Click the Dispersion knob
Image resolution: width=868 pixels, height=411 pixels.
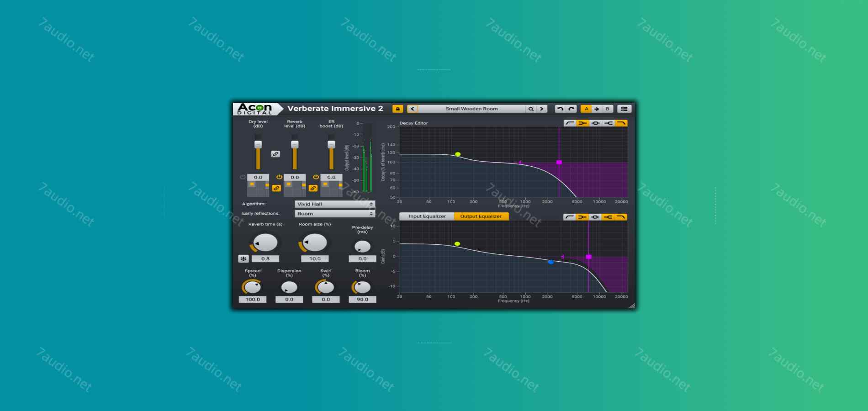click(289, 287)
